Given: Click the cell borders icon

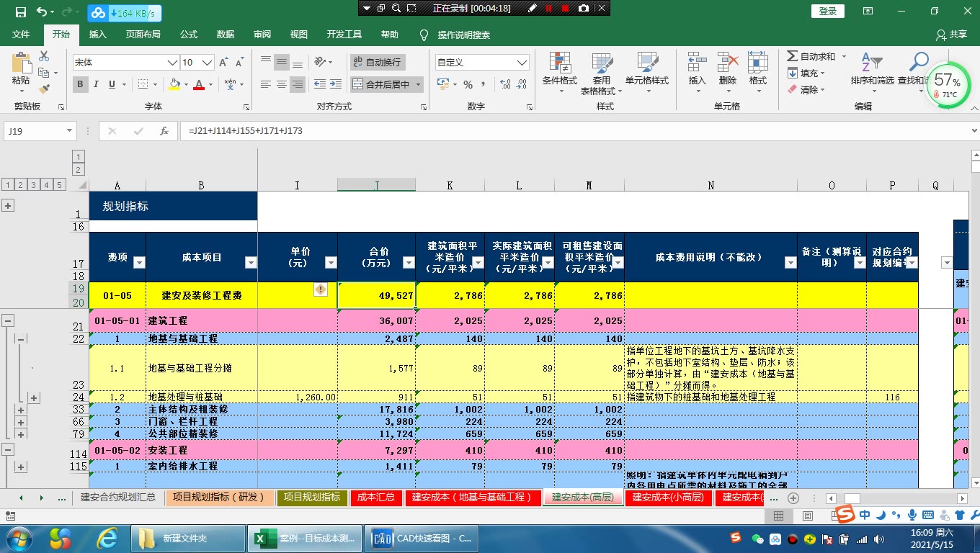Looking at the screenshot, I should click(x=143, y=84).
